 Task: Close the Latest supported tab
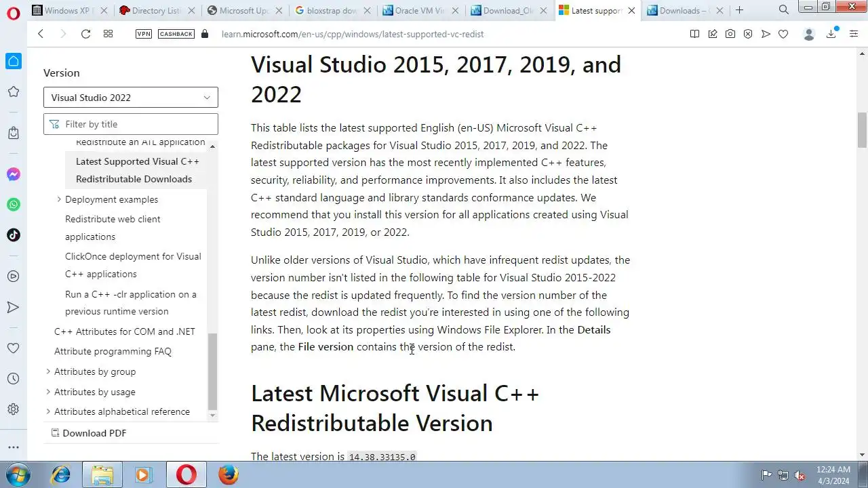tap(631, 10)
